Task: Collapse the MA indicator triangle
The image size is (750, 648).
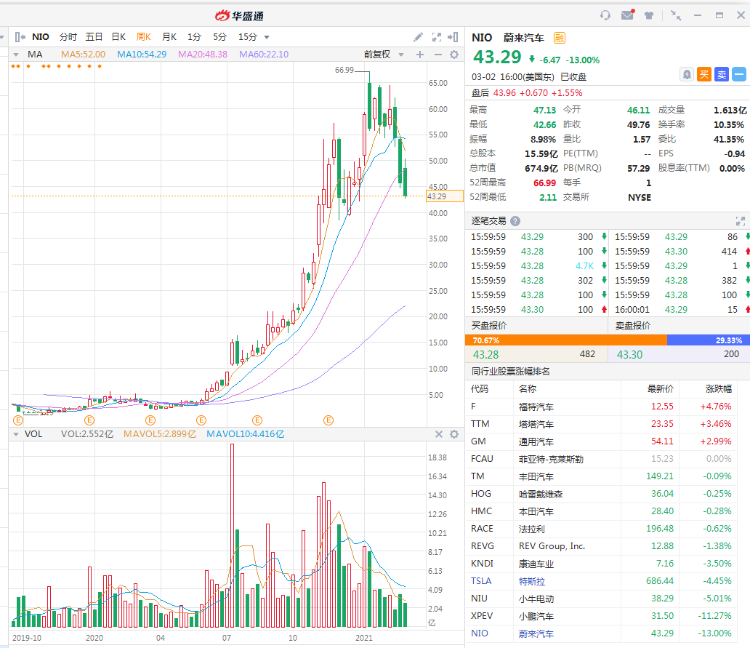Action: pyautogui.click(x=16, y=55)
